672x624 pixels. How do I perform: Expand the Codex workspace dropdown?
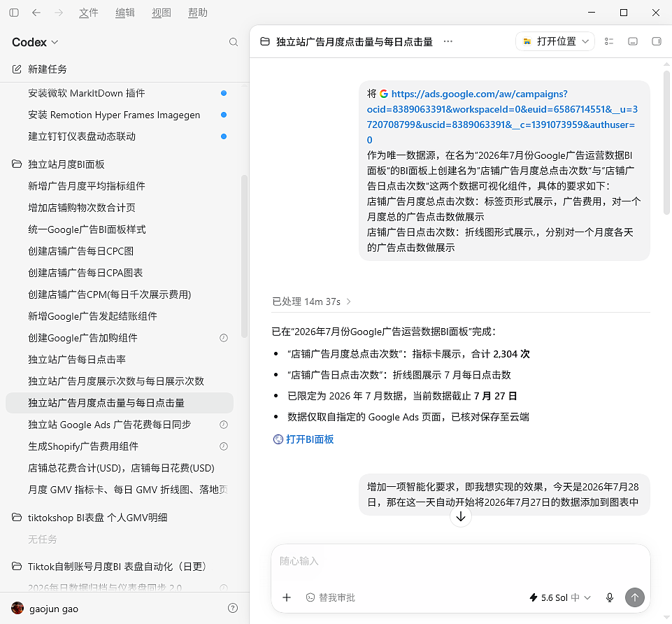[x=35, y=42]
